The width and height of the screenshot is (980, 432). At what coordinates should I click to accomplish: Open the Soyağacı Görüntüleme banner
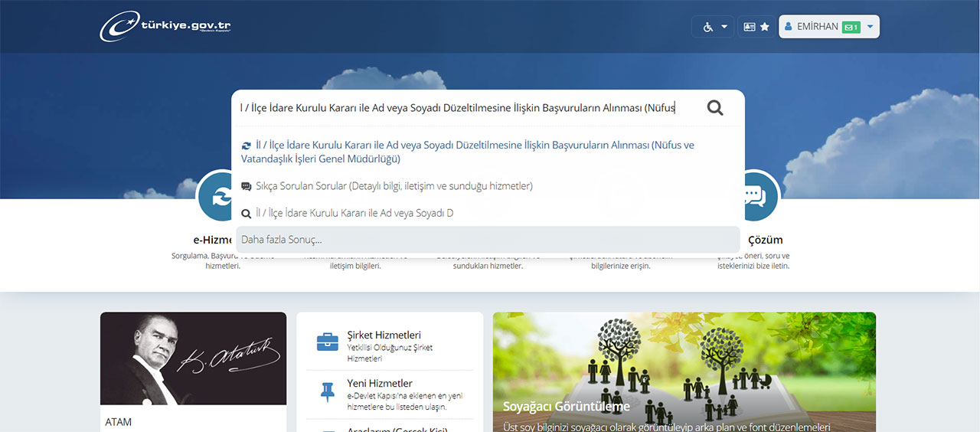click(x=684, y=372)
